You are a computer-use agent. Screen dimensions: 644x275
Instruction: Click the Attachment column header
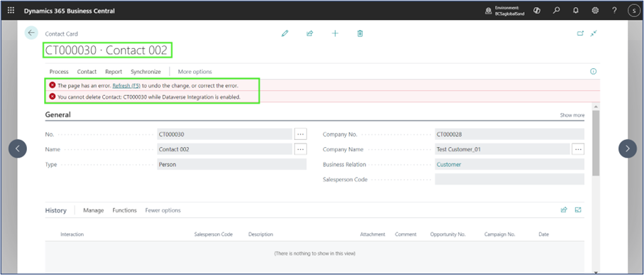[x=373, y=234]
